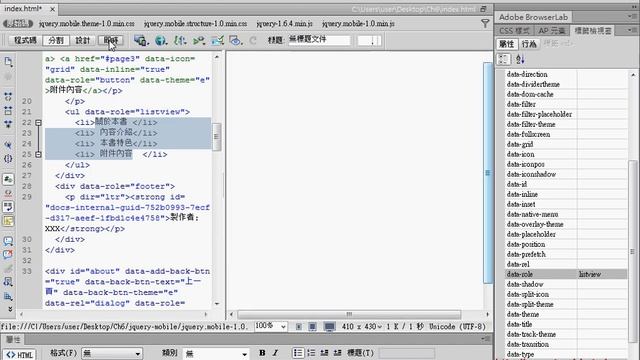This screenshot has width=640, height=360.
Task: Switch to 分割 split view
Action: coord(56,40)
